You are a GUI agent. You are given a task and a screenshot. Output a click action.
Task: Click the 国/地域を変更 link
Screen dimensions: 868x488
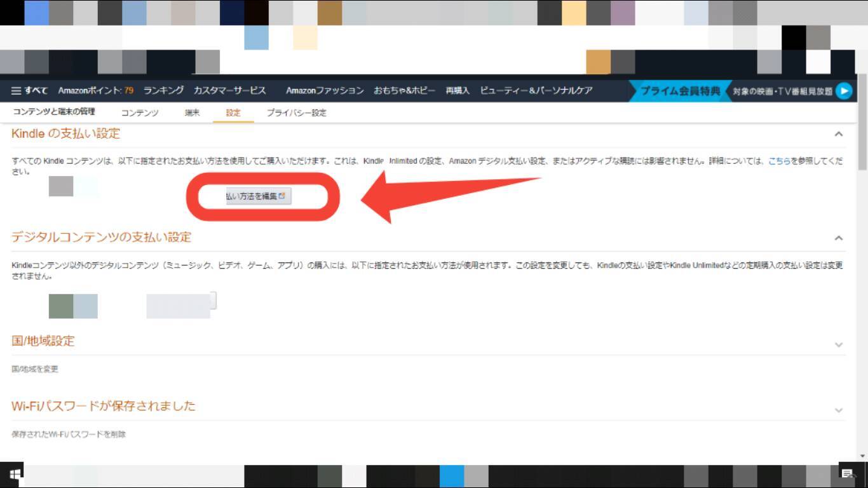tap(35, 369)
